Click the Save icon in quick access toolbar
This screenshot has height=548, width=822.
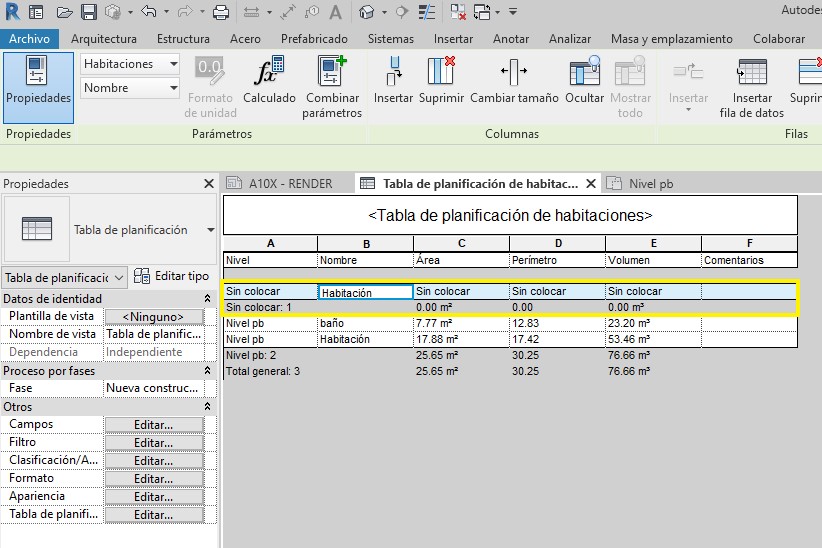click(x=88, y=12)
